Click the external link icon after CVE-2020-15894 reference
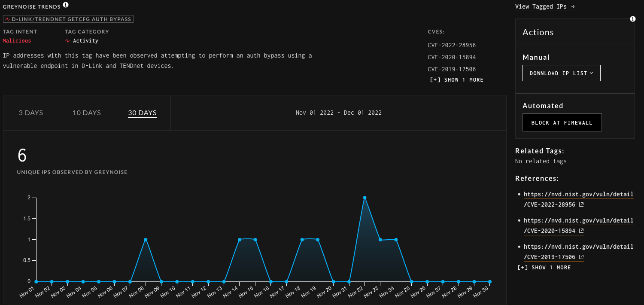Image resolution: width=644 pixels, height=305 pixels. tap(581, 231)
